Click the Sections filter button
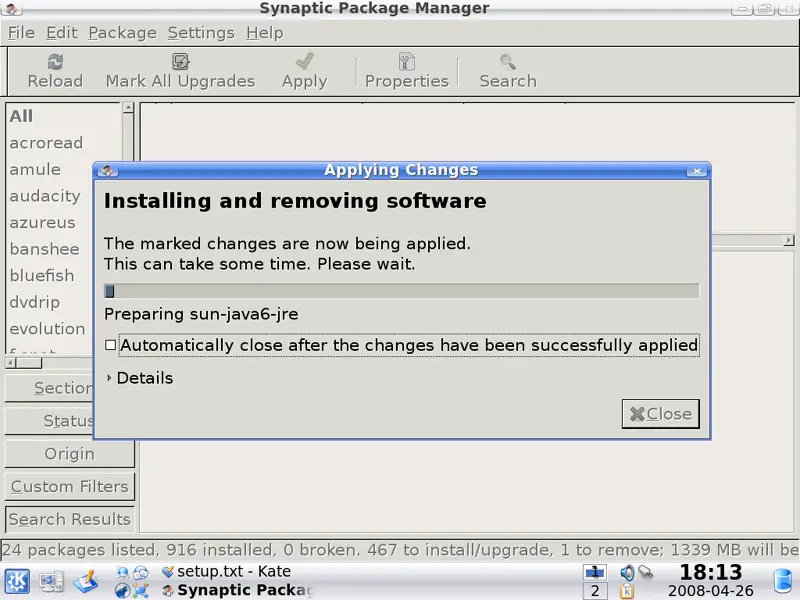 [49, 388]
